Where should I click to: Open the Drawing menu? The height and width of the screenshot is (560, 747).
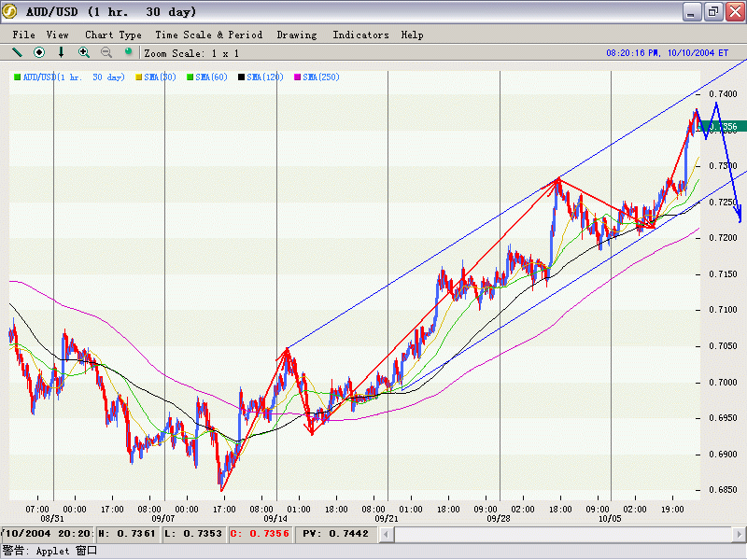tap(297, 35)
